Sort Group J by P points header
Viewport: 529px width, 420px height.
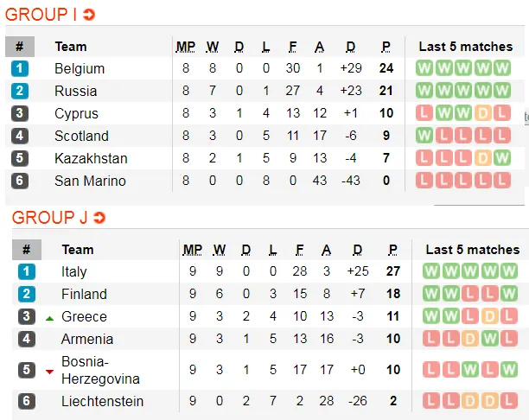click(393, 250)
